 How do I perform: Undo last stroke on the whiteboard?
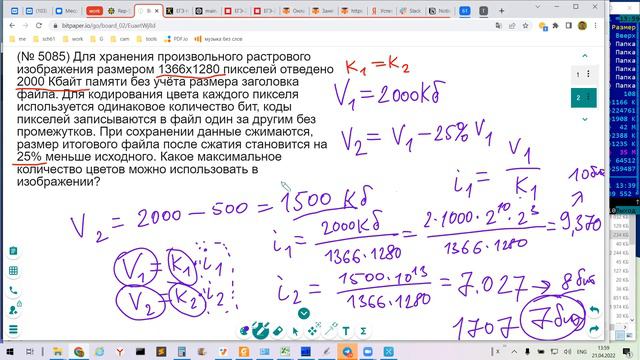tap(594, 311)
